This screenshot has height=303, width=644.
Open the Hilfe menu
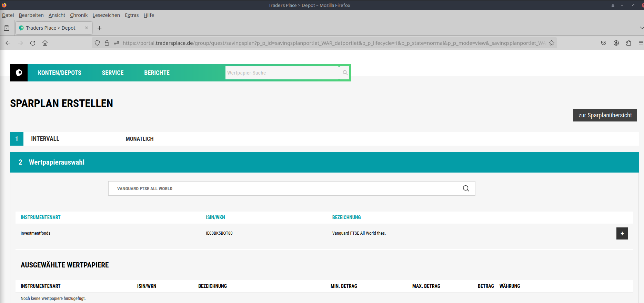coord(149,15)
